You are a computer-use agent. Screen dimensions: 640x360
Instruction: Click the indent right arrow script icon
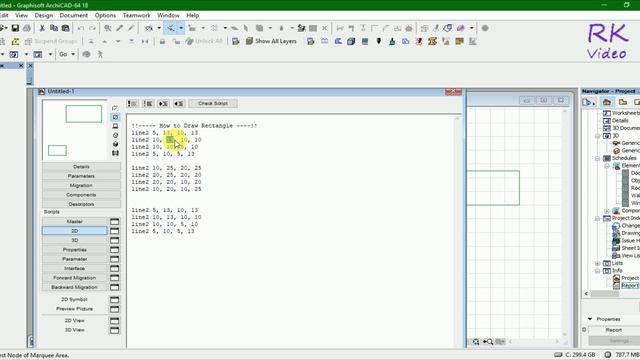pos(163,104)
